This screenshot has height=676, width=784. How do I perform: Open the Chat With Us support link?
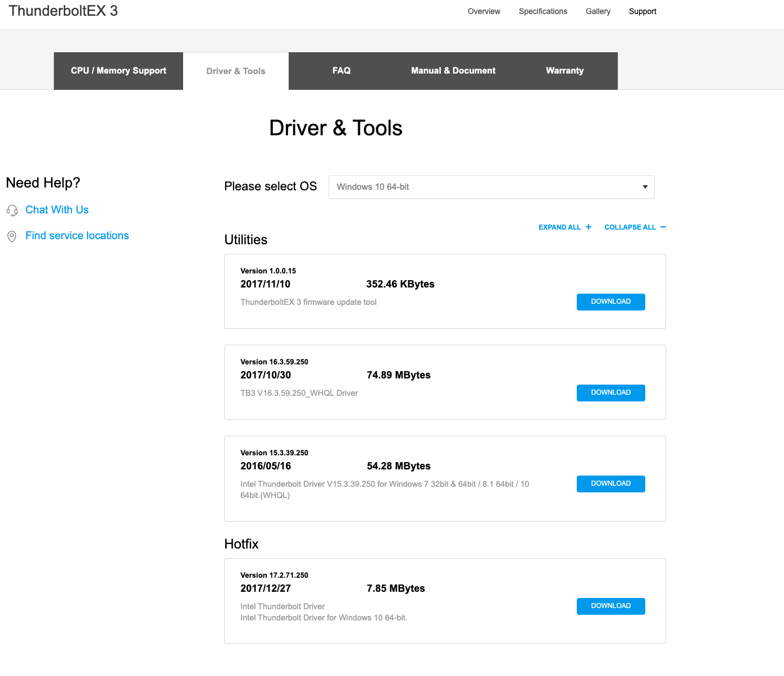[x=57, y=209]
